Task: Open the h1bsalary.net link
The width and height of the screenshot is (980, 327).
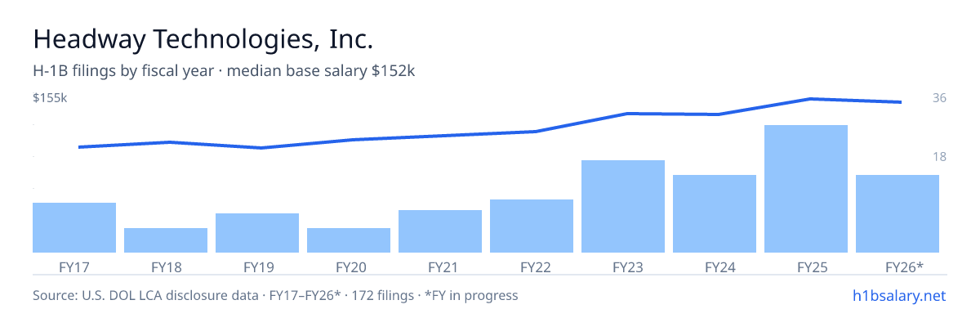Action: [898, 295]
